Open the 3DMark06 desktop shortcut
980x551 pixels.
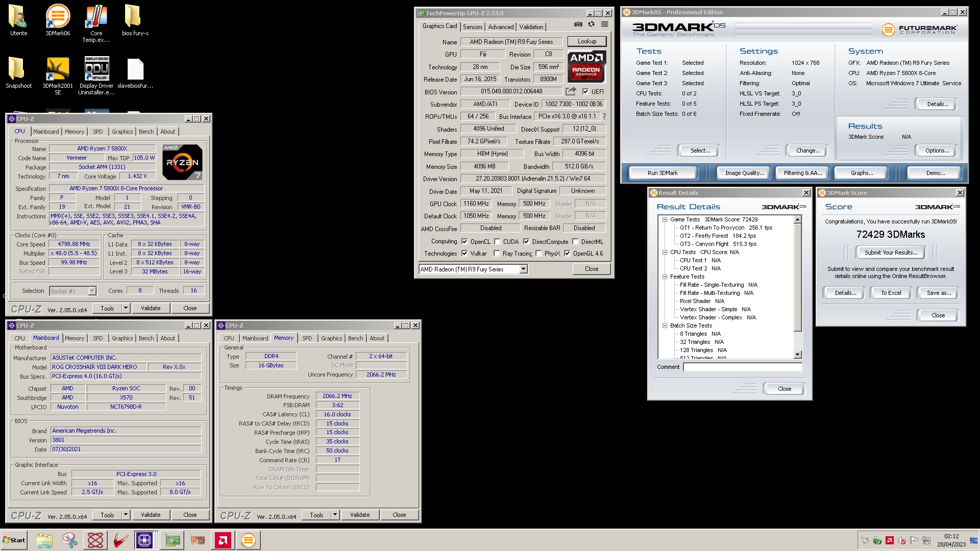pyautogui.click(x=58, y=20)
